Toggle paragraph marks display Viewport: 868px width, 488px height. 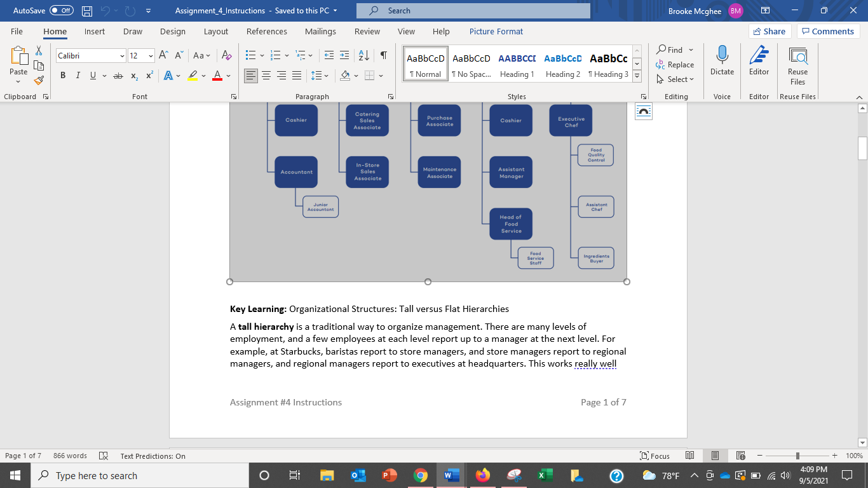click(x=382, y=55)
